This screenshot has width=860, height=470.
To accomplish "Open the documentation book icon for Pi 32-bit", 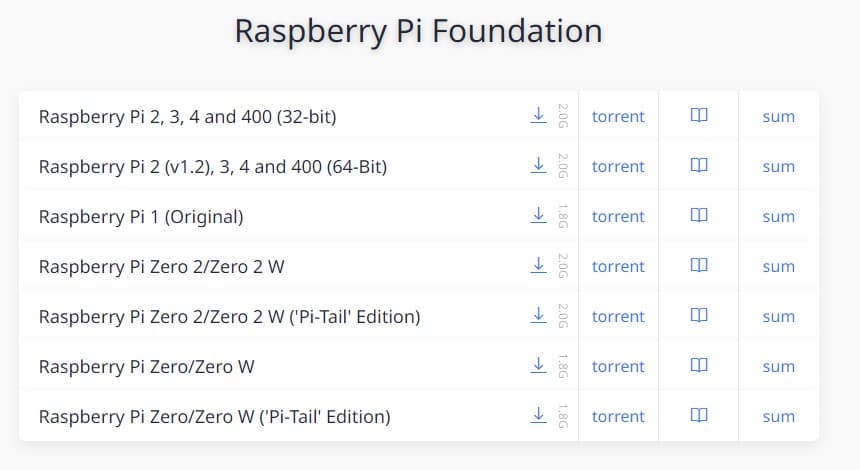I will [699, 115].
